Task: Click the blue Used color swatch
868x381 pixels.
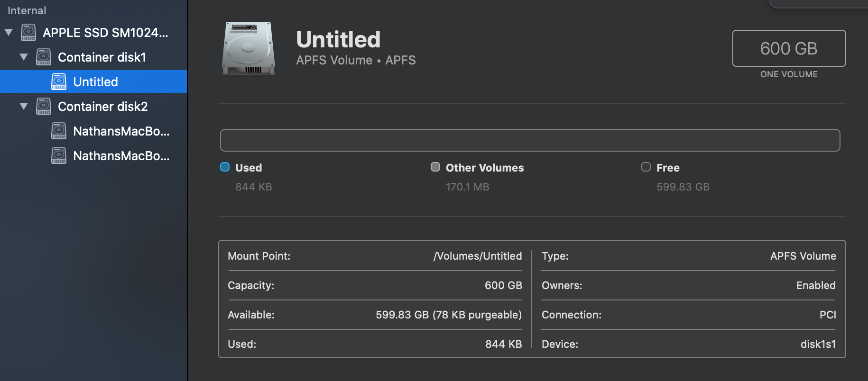Action: (225, 167)
